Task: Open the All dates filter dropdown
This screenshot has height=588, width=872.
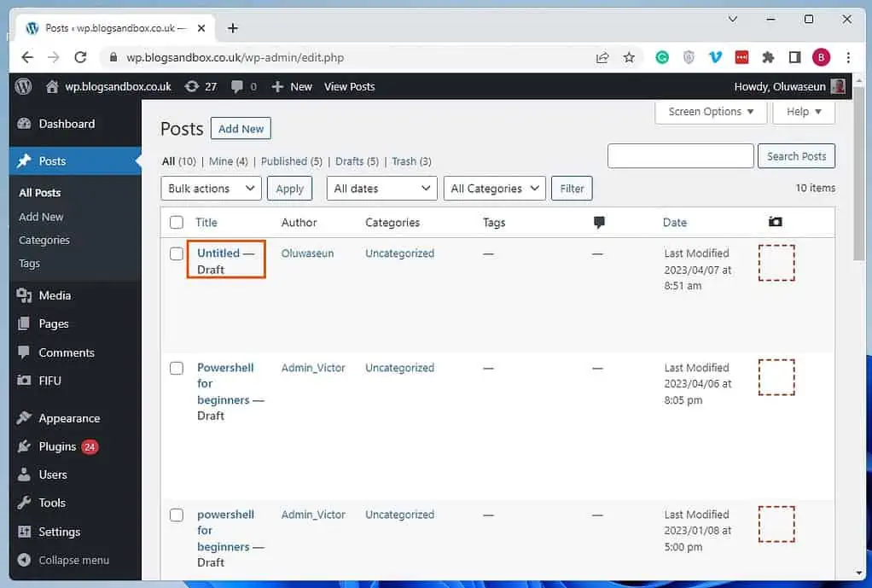Action: (x=381, y=188)
